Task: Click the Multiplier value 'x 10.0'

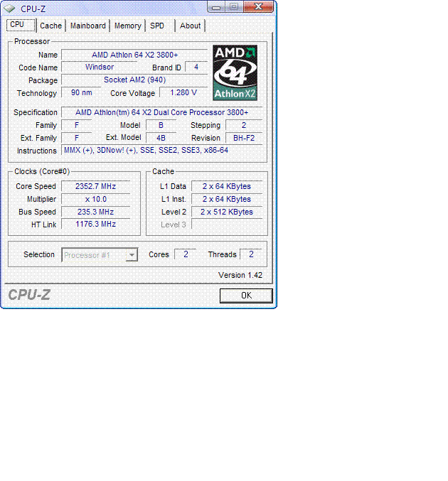Action: (x=95, y=199)
